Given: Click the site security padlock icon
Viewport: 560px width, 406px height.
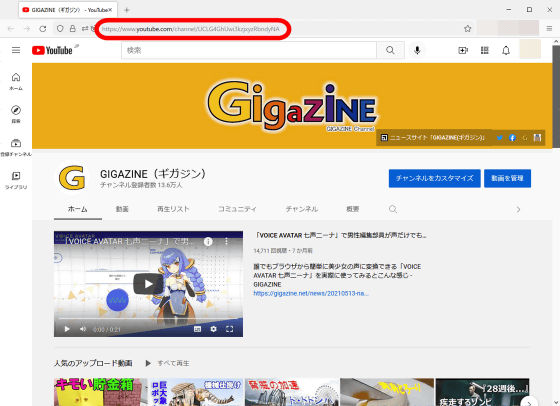Looking at the screenshot, I should point(72,29).
